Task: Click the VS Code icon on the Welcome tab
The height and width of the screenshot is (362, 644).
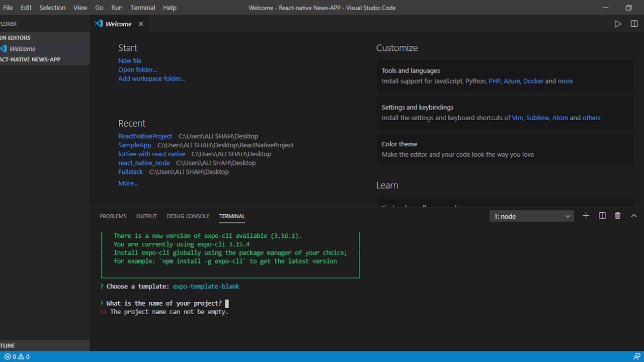Action: point(99,24)
